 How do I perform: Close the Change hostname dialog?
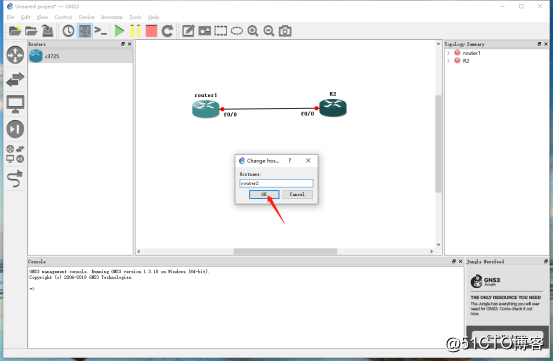coord(308,161)
